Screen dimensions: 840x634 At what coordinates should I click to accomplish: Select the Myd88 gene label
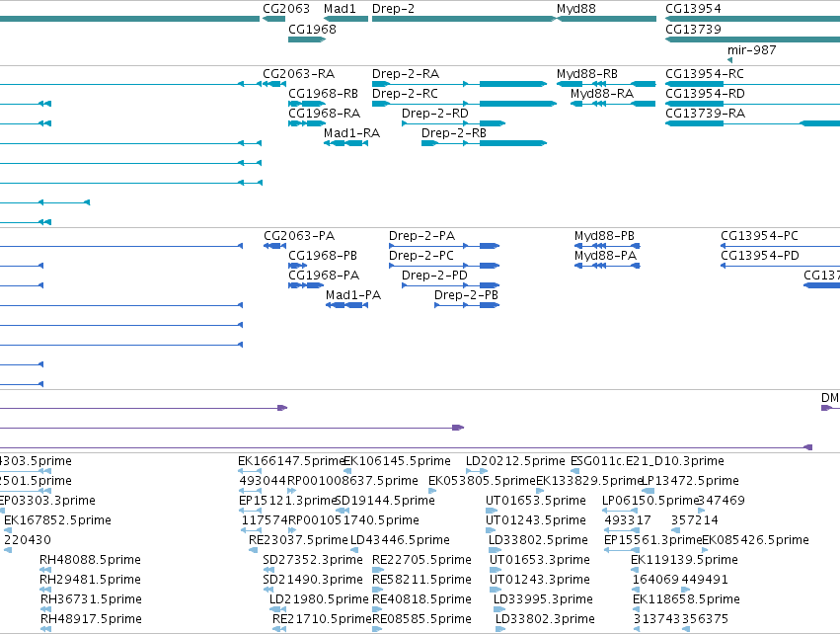coord(575,9)
